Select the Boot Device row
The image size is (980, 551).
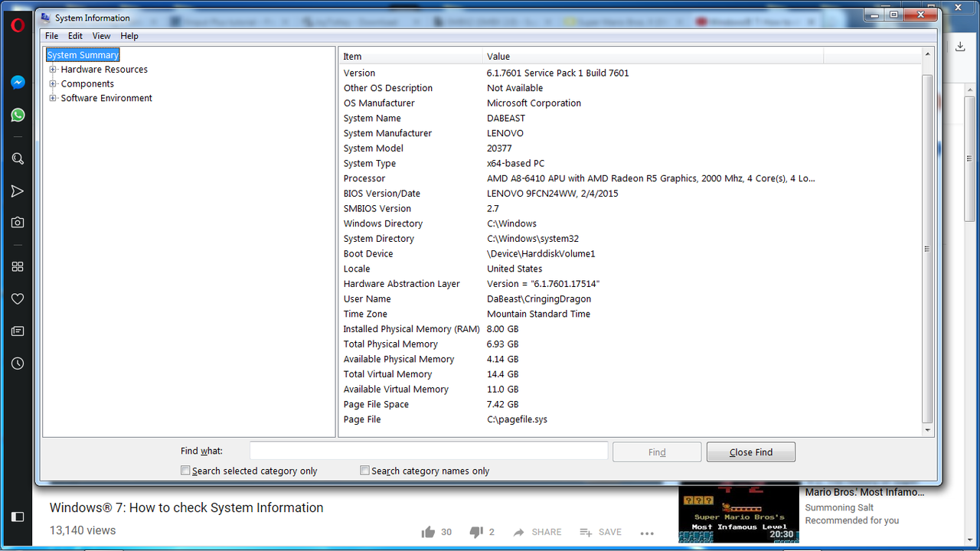(630, 254)
